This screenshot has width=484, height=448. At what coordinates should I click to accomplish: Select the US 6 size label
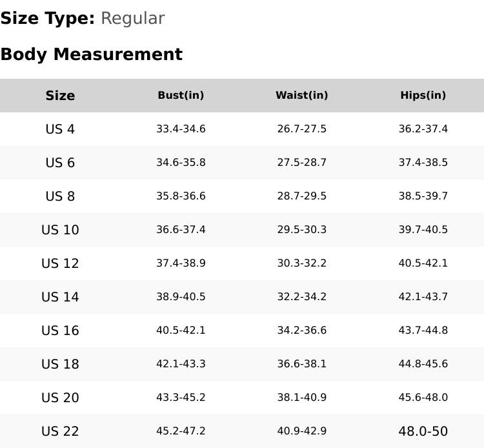60,163
